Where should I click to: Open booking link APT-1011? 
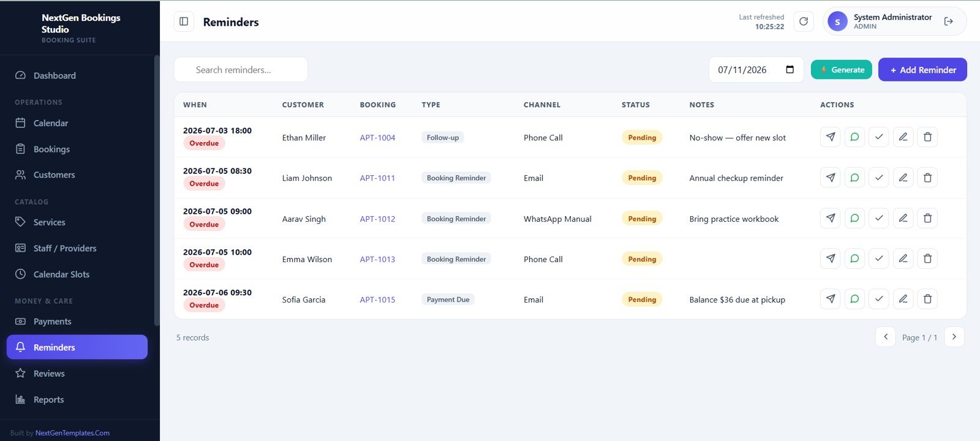[x=377, y=178]
